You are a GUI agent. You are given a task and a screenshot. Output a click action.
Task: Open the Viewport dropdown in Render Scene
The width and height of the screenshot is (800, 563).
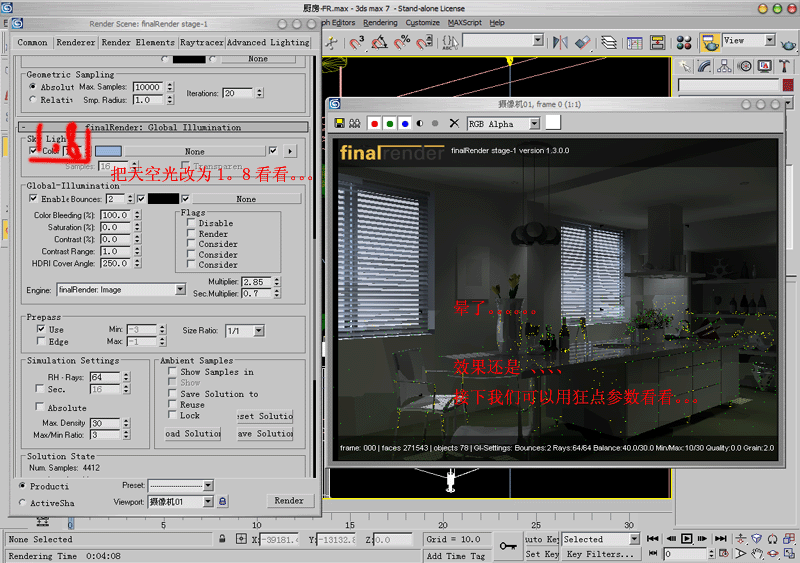[181, 501]
